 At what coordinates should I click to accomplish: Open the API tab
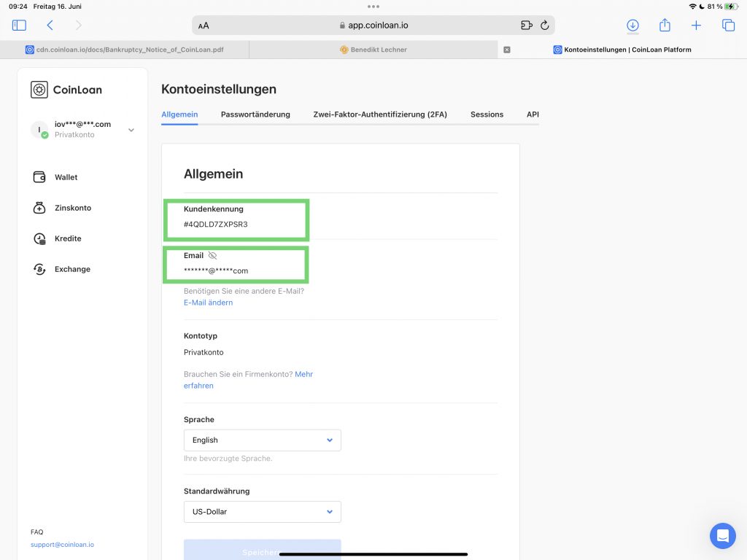[533, 114]
